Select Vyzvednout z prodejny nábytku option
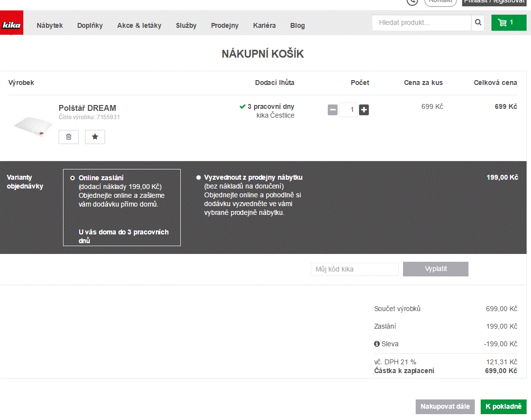This screenshot has width=531, height=420. tap(198, 177)
